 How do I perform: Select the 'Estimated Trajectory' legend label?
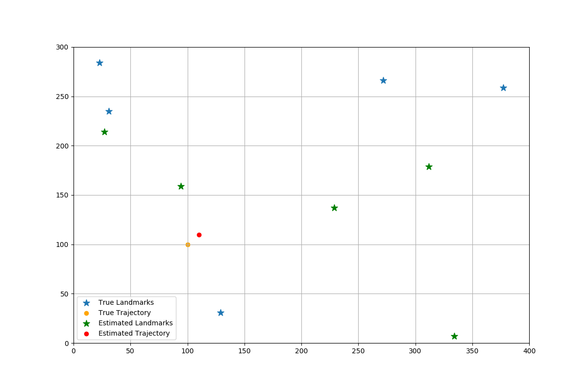pos(134,334)
